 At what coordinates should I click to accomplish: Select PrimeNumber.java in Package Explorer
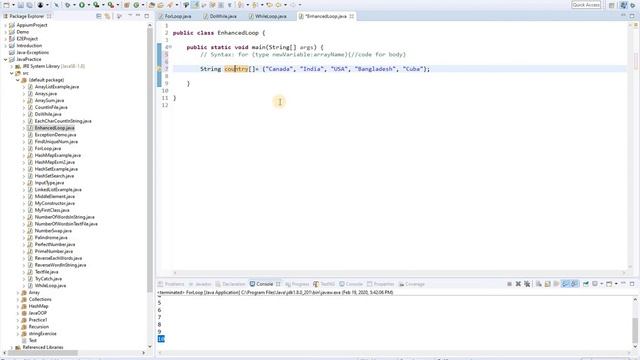53,251
